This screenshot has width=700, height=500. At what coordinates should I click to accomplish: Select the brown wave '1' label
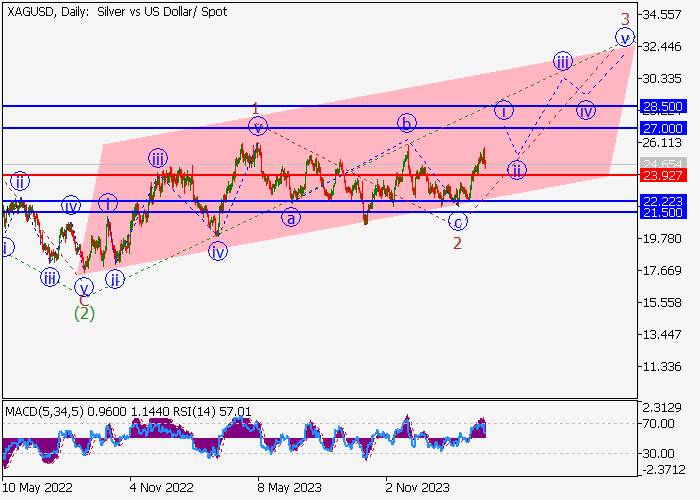(x=255, y=108)
